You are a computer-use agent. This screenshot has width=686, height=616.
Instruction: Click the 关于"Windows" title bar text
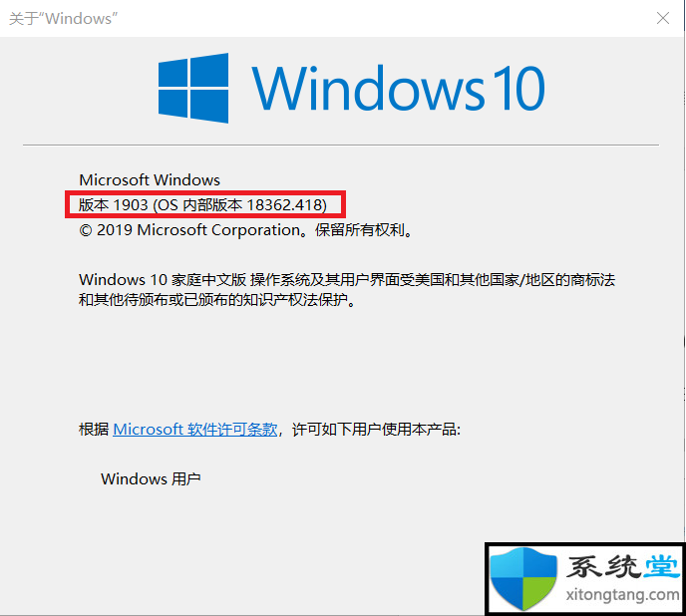64,19
